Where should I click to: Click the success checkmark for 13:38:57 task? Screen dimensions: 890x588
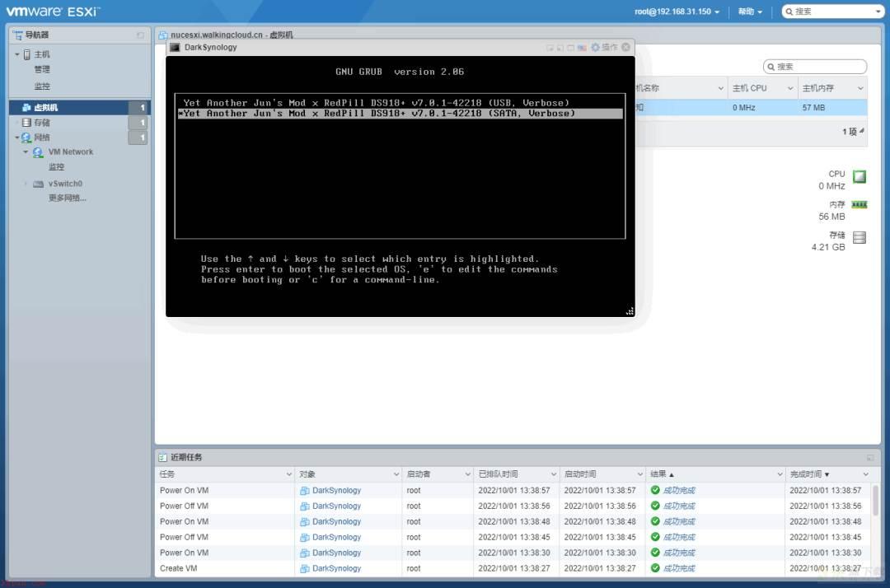pos(655,490)
